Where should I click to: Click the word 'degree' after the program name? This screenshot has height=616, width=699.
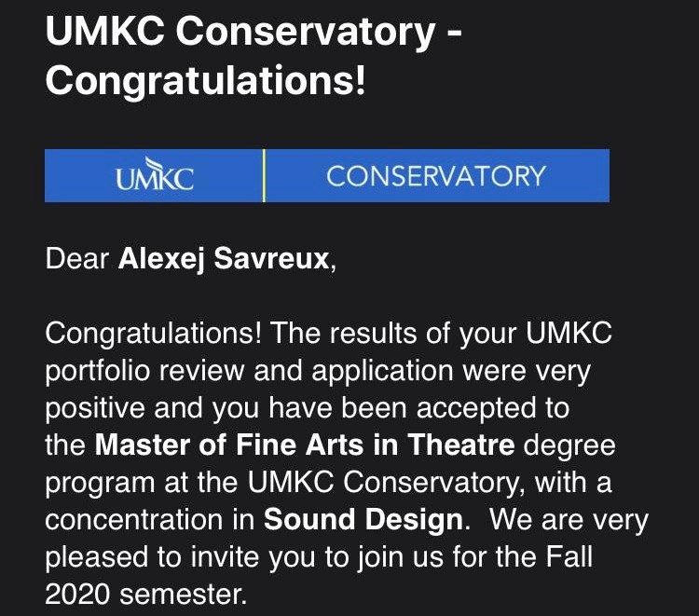[x=569, y=445]
